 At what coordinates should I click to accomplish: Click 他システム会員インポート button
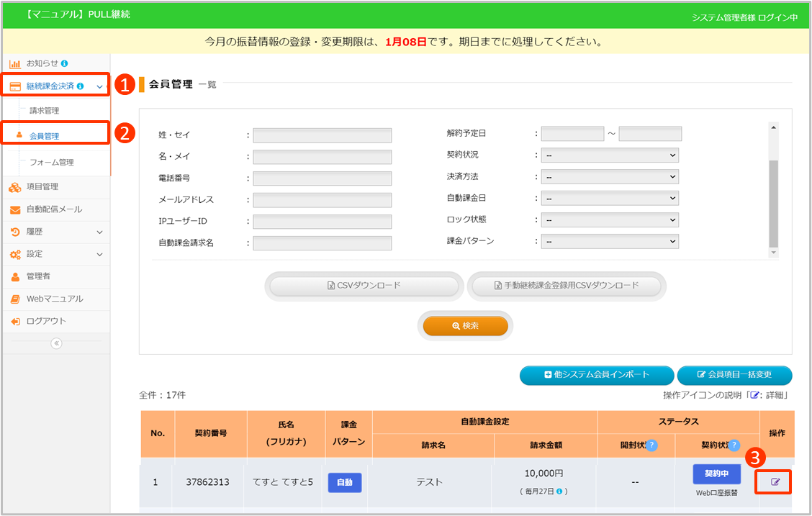597,375
